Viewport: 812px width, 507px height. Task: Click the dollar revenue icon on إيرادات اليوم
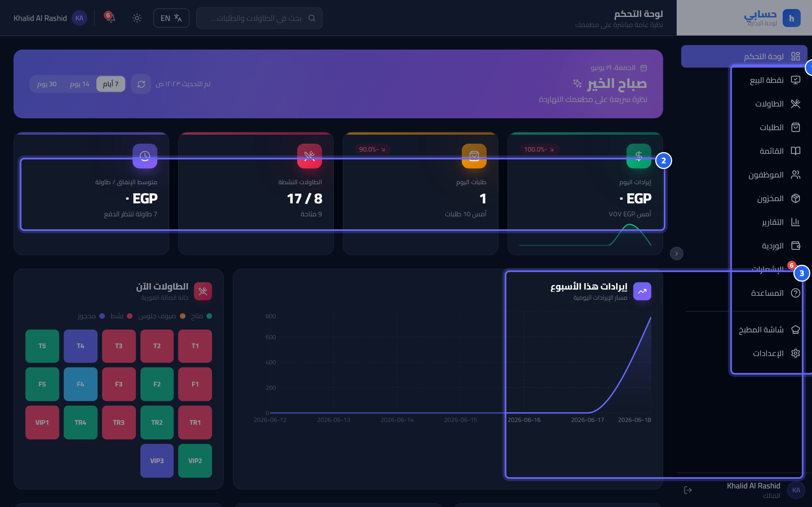tap(639, 156)
